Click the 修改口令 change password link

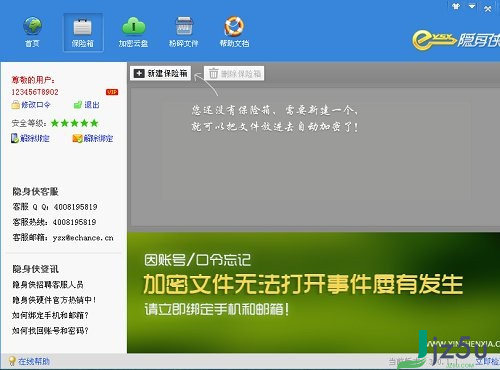(31, 105)
